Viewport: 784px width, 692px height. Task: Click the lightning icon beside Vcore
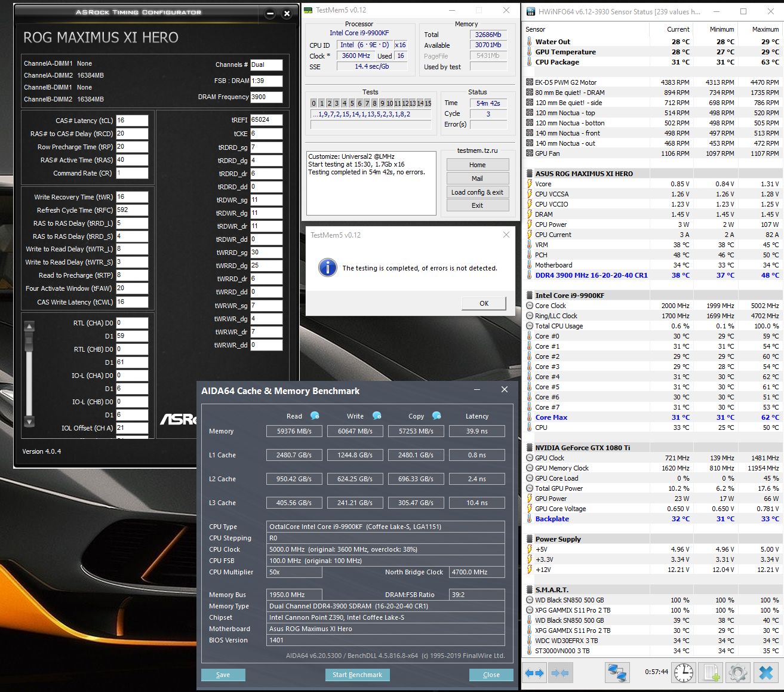[x=530, y=184]
